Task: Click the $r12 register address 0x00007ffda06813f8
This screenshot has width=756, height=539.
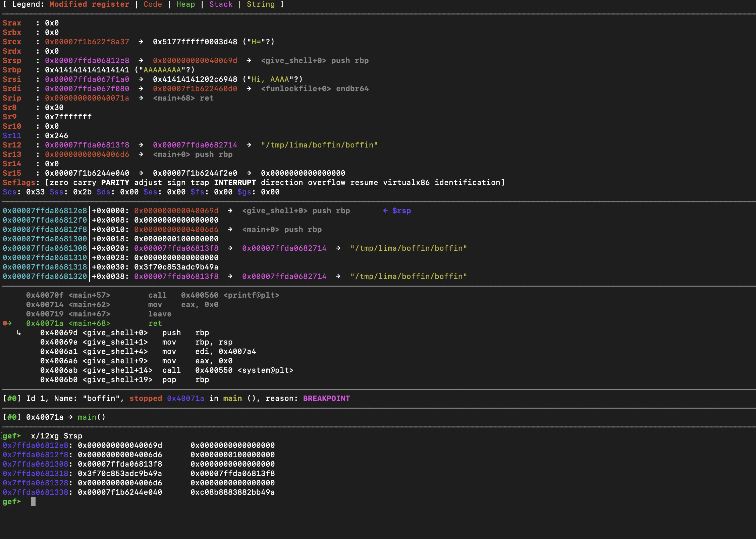Action: 87,145
